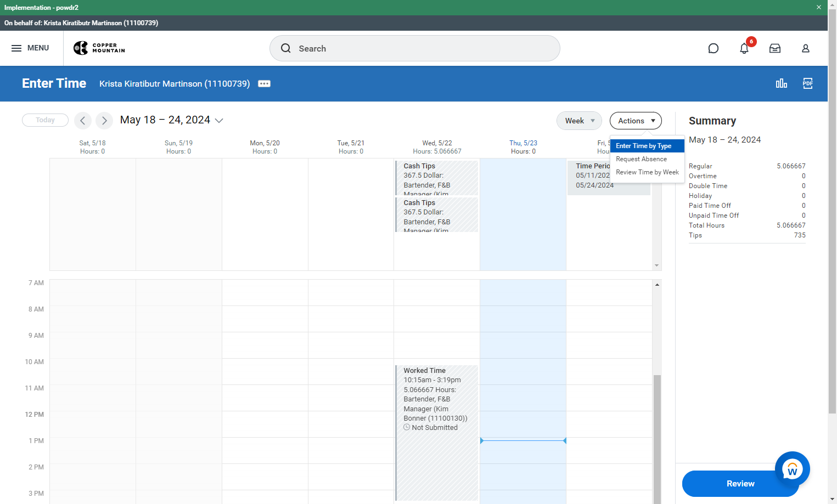837x504 pixels.
Task: Click the Tips value 735
Action: pos(800,235)
